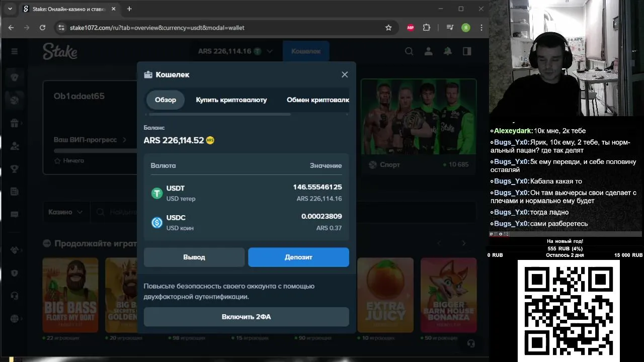The height and width of the screenshot is (362, 644).
Task: Open the gift promotions icon in sidebar
Action: point(14,123)
